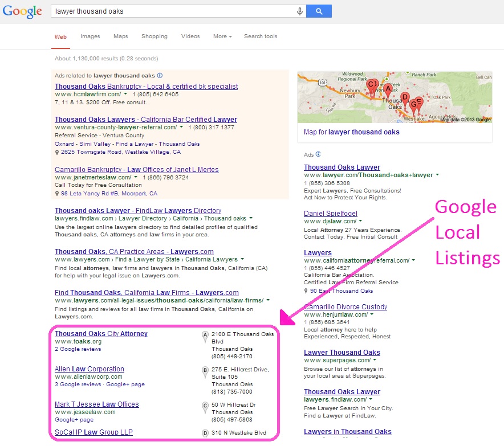Click the location pin for 98 Leta Yancy Rd

(57, 194)
